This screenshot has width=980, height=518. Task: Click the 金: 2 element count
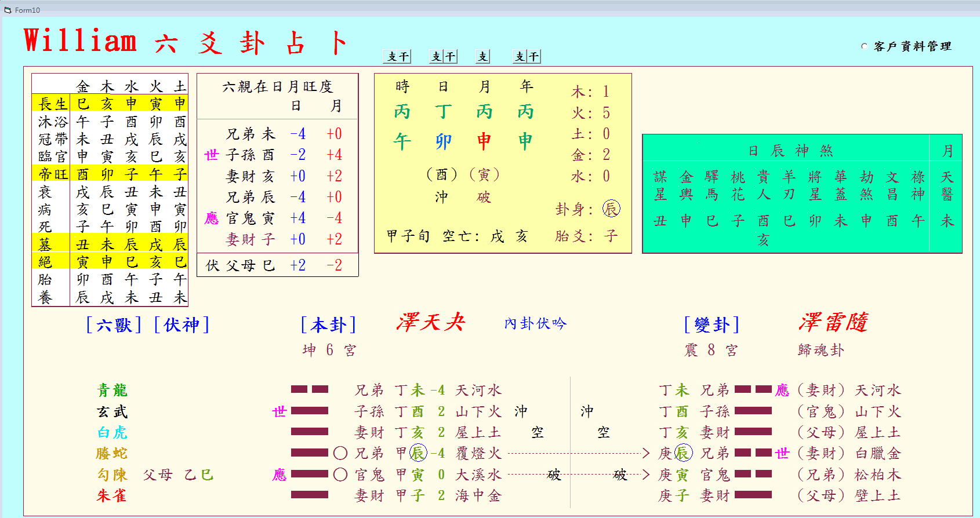(591, 155)
